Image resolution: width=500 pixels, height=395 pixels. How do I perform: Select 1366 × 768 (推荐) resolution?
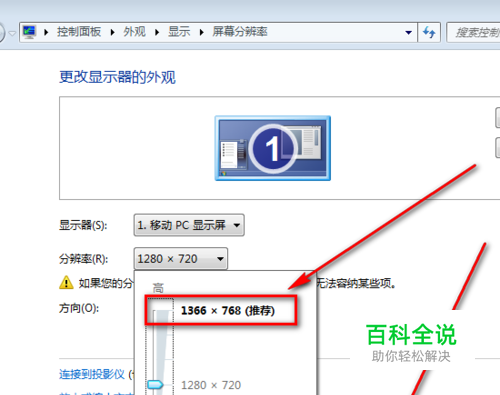(228, 311)
